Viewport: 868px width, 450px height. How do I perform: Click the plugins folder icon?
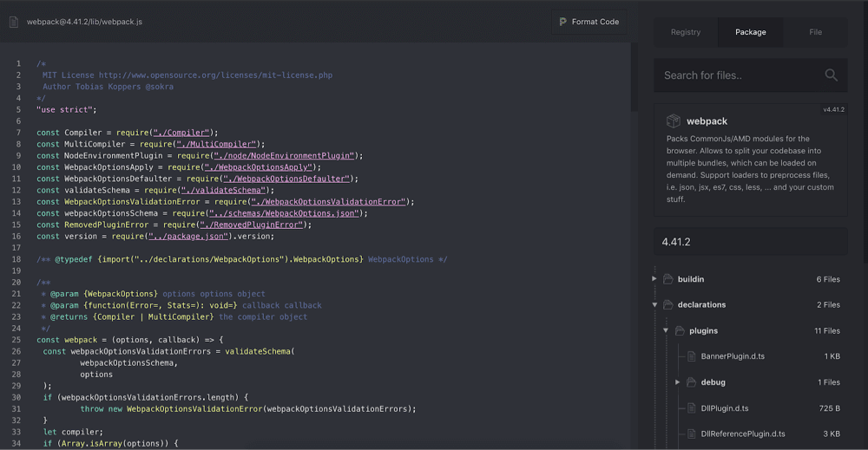(680, 330)
